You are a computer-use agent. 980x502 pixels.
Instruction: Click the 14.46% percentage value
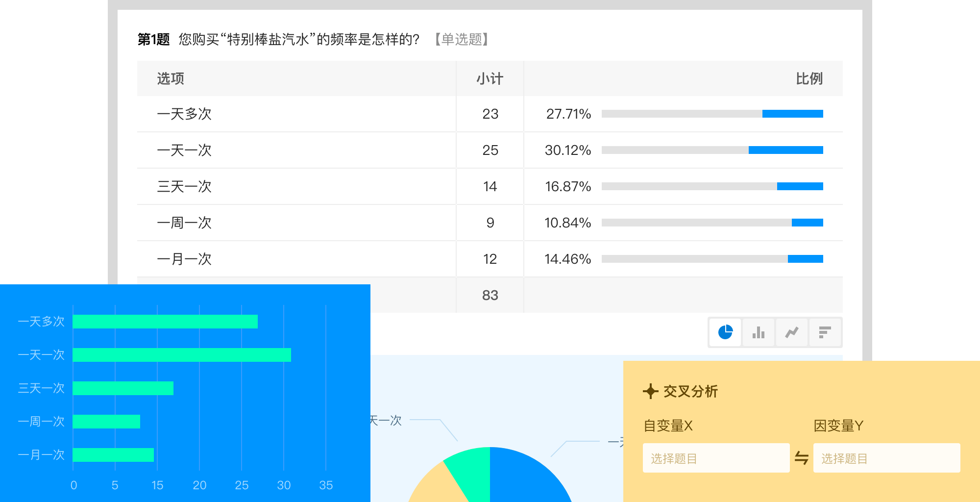pos(568,259)
